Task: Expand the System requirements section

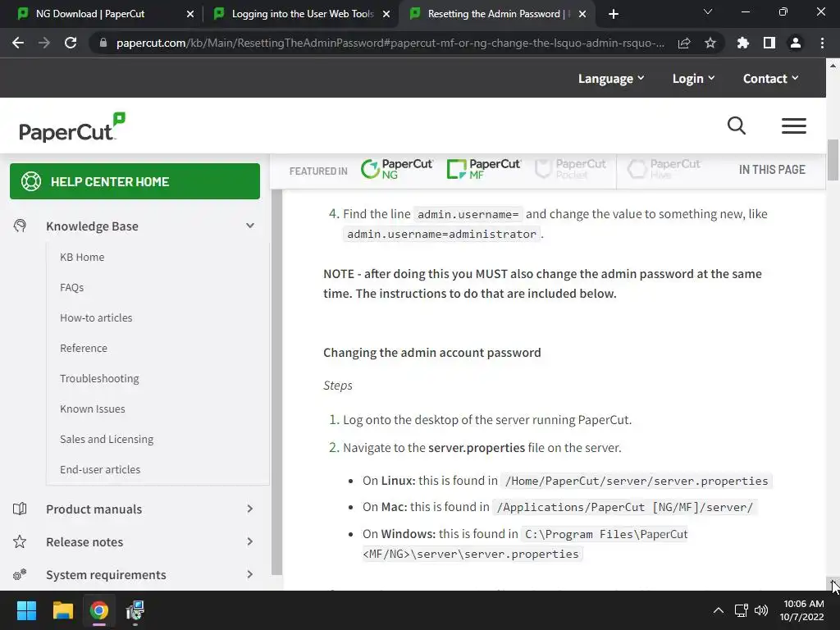Action: [250, 574]
